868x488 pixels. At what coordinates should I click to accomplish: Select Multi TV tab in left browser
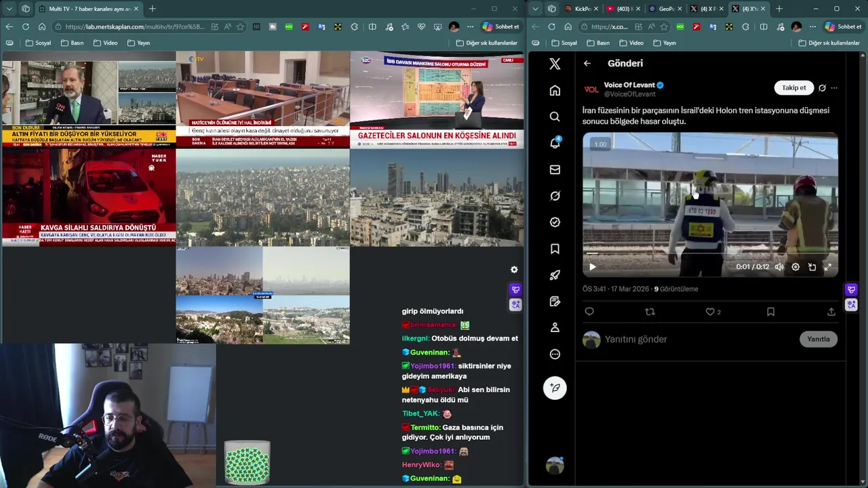coord(88,9)
